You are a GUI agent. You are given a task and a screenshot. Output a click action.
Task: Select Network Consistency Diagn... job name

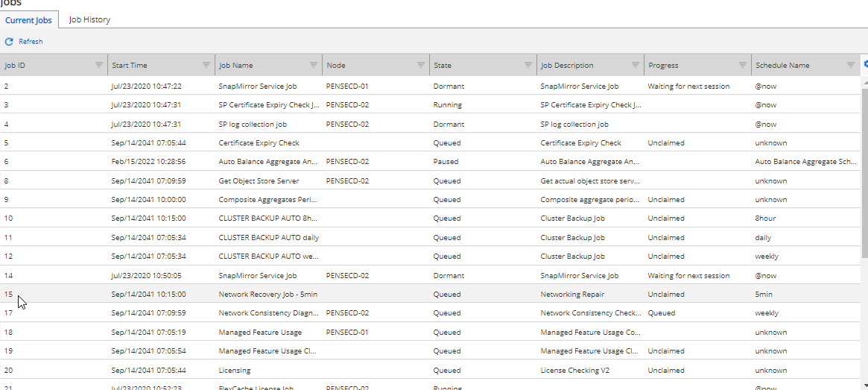pos(269,313)
